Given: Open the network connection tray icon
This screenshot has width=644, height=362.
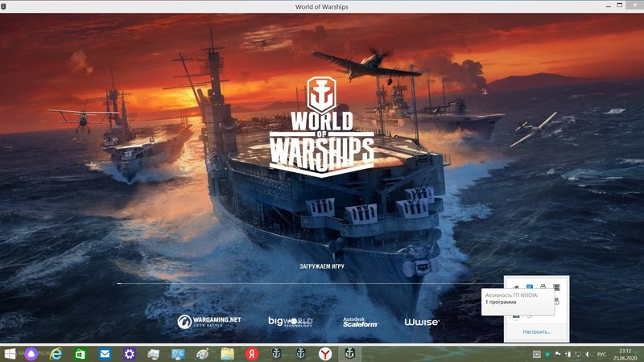Looking at the screenshot, I should [578, 354].
